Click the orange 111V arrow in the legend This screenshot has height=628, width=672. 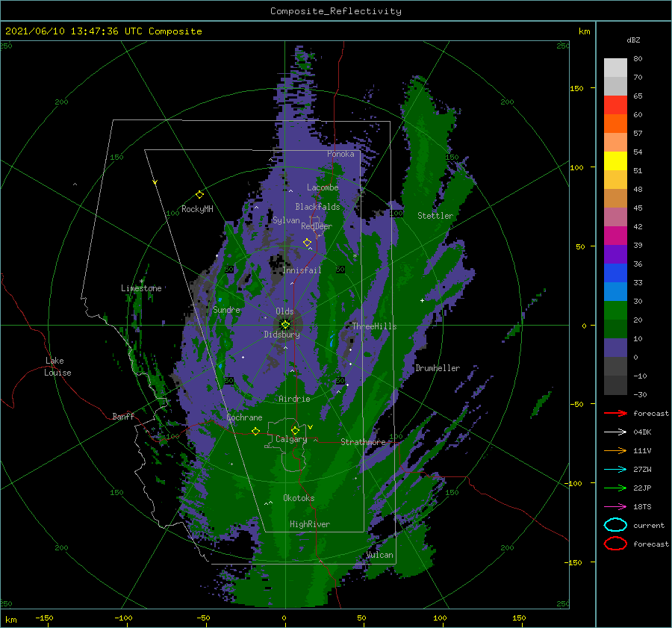tap(615, 450)
